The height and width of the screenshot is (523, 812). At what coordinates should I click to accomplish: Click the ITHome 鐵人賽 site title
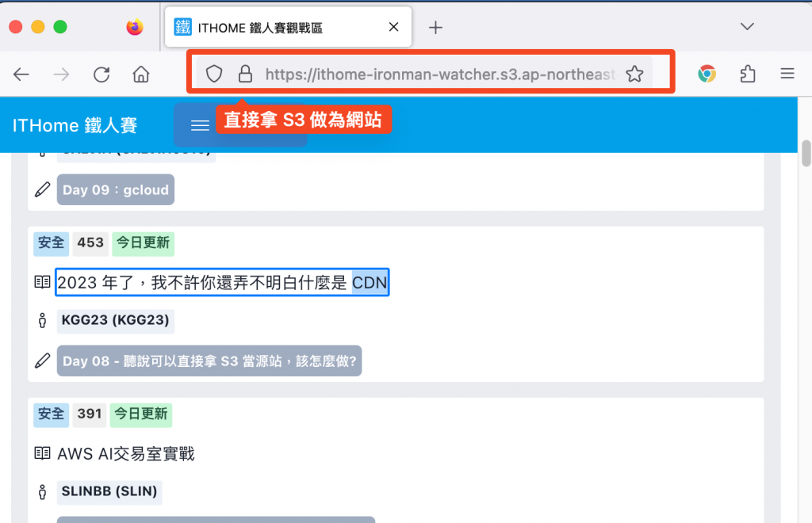[x=75, y=125]
